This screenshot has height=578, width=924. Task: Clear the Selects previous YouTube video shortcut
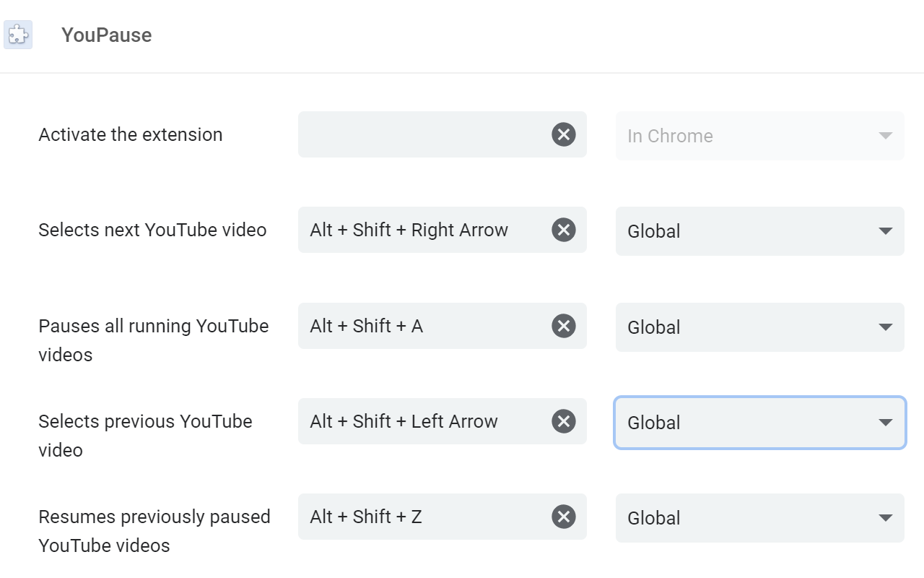563,421
